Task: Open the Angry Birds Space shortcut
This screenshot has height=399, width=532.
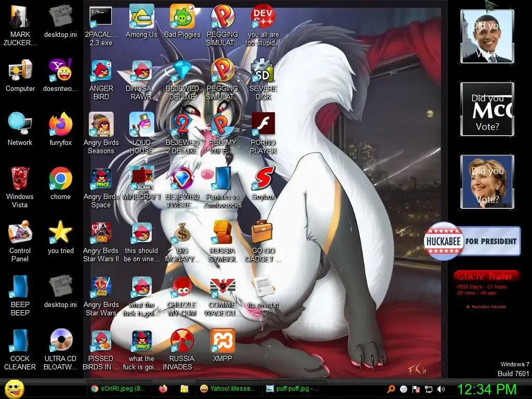Action: [101, 187]
